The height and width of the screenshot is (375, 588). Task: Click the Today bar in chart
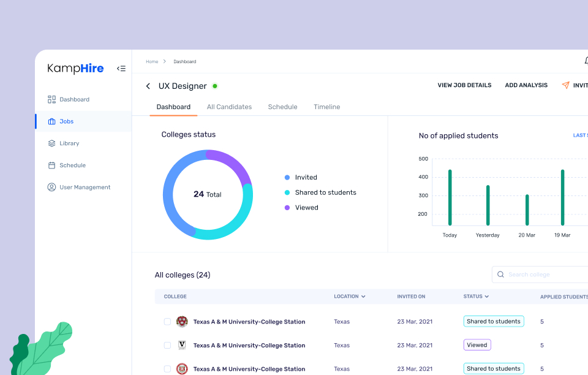click(x=450, y=198)
